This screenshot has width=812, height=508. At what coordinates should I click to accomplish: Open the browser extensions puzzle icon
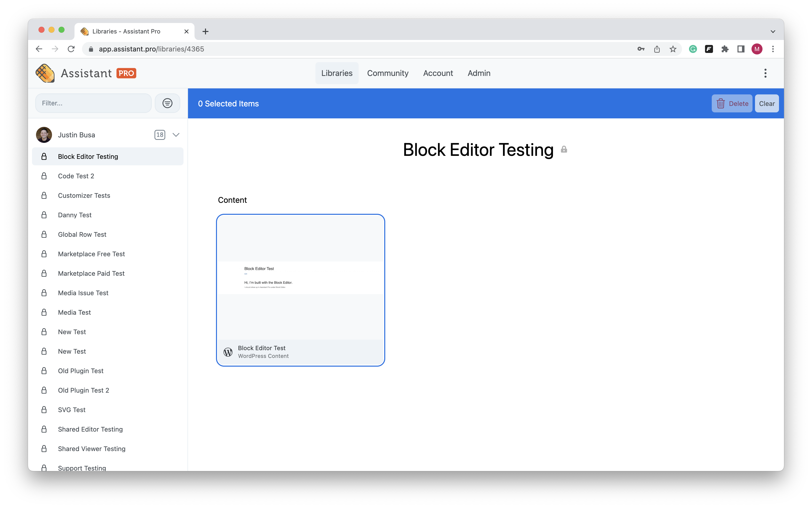[x=725, y=49]
